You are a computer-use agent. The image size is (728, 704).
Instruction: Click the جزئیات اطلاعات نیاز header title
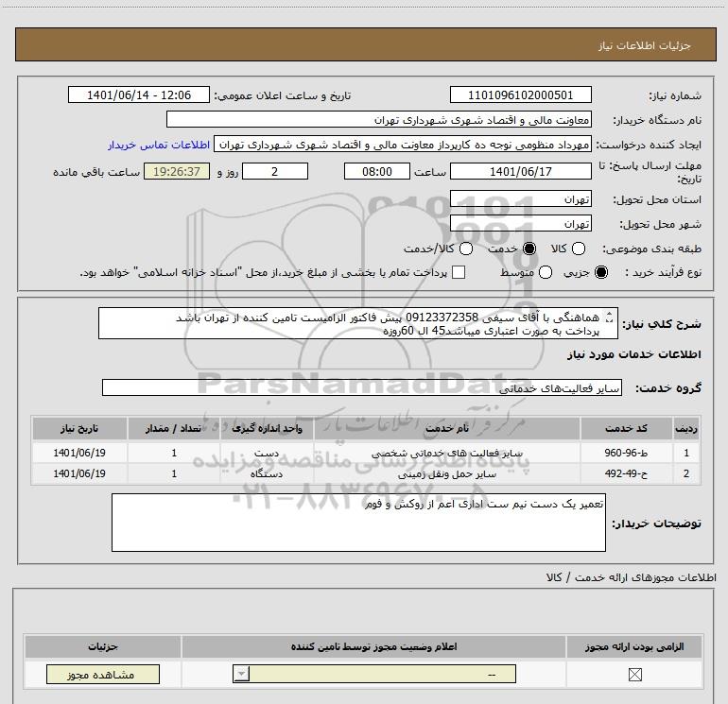[645, 45]
